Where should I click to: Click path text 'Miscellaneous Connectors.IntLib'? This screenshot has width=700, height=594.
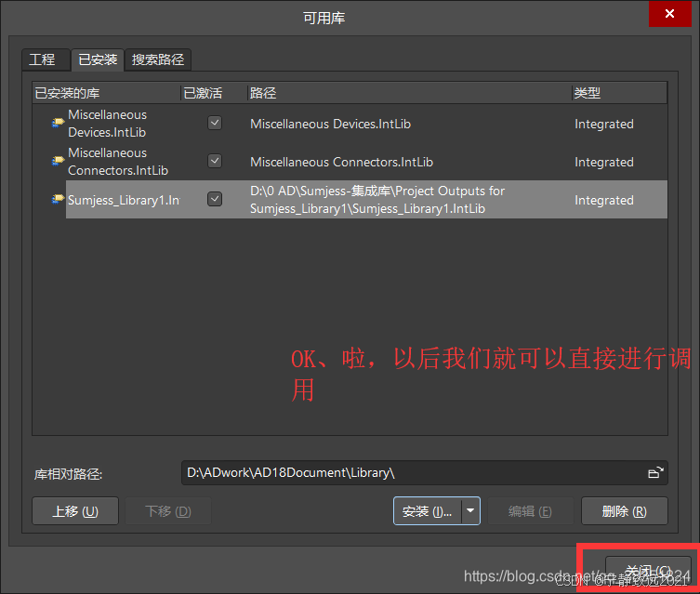coord(341,162)
